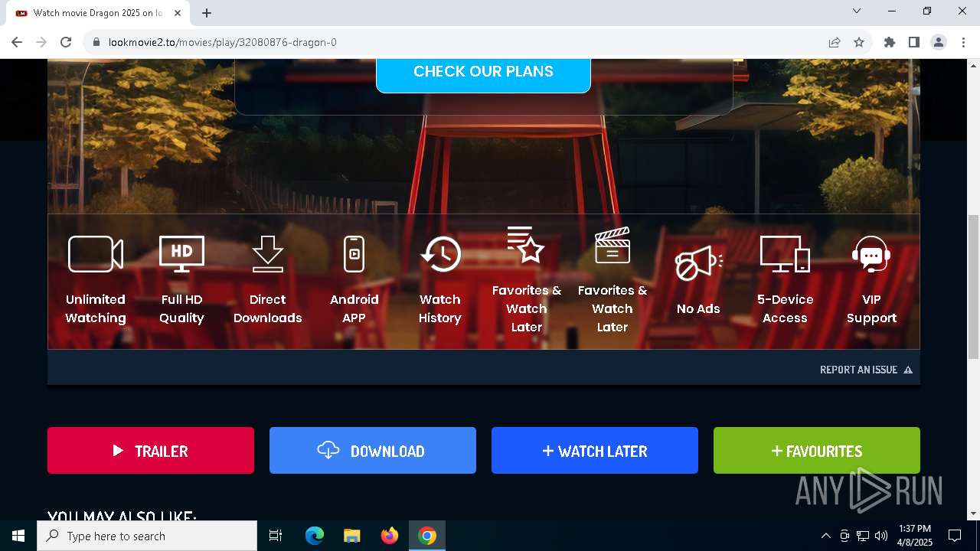This screenshot has width=980, height=551.
Task: Click the Direct Downloads arrow icon
Action: tap(268, 254)
